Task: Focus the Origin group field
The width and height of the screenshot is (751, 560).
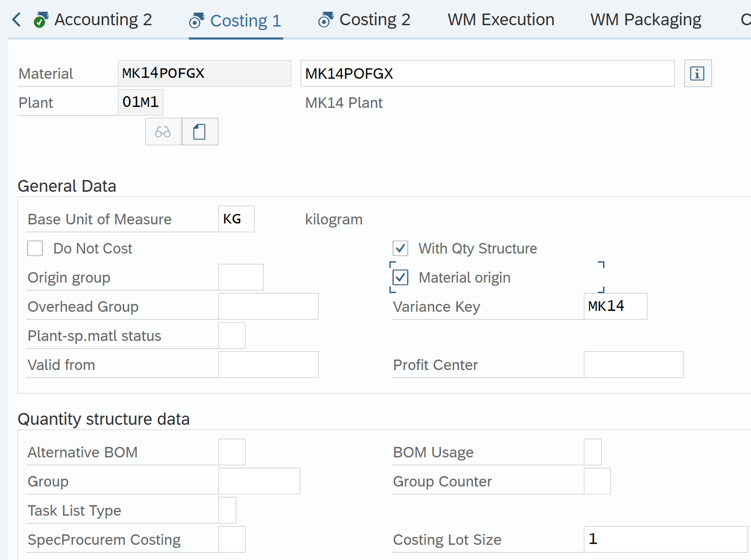Action: coord(241,278)
